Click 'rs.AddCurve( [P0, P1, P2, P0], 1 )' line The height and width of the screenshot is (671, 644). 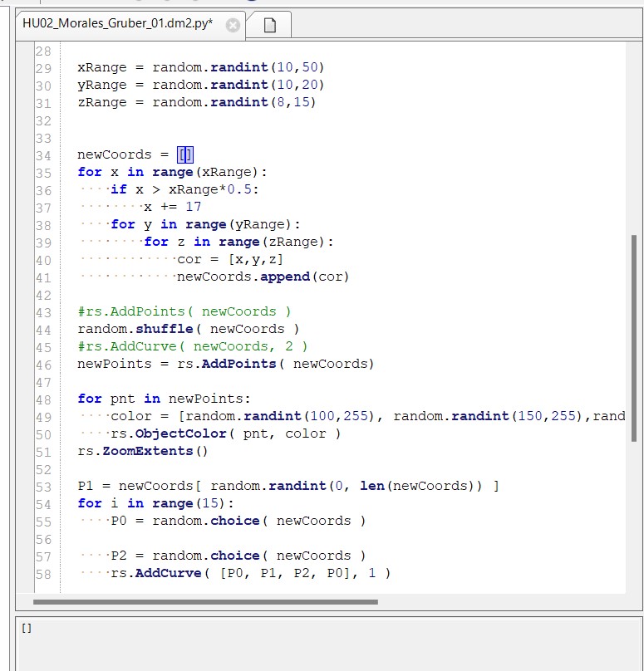[x=250, y=573]
